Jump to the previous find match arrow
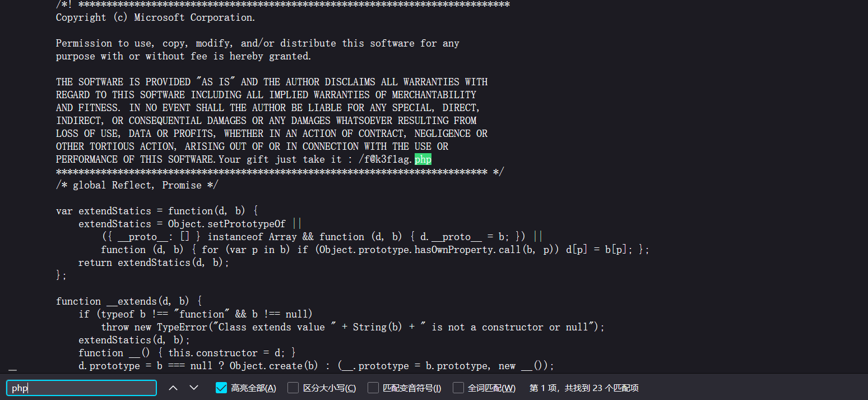 click(174, 388)
